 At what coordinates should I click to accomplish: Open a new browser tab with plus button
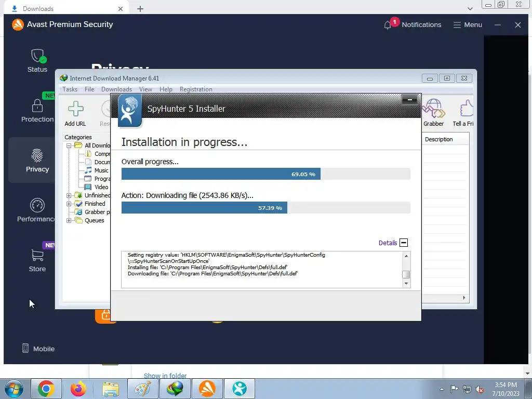click(140, 9)
